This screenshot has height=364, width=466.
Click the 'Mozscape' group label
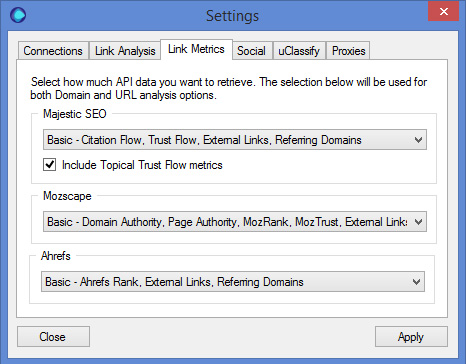pos(67,196)
